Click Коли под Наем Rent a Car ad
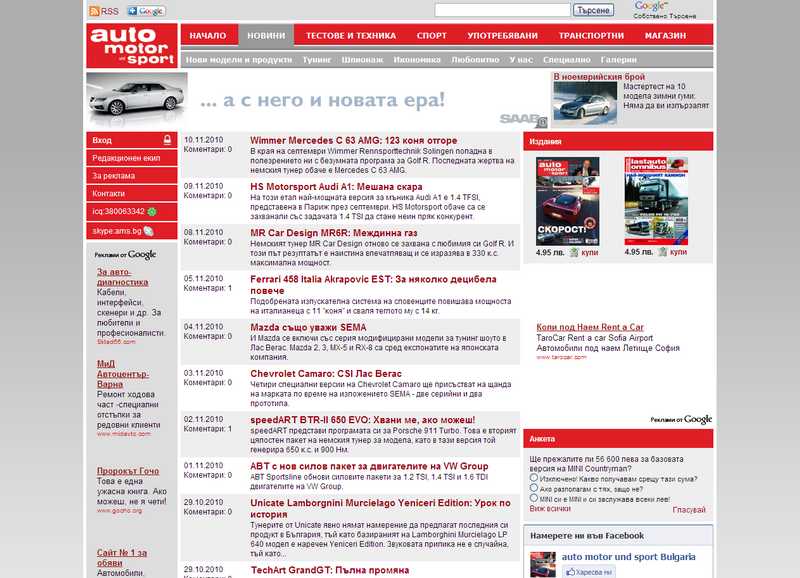 click(x=590, y=327)
